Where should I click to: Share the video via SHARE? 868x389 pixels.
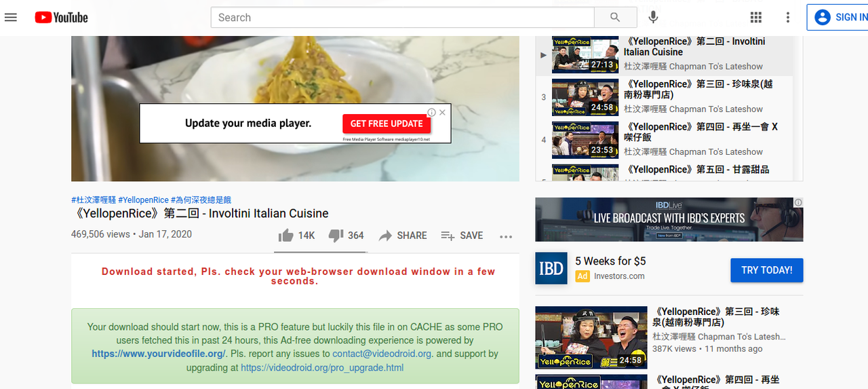pyautogui.click(x=403, y=236)
